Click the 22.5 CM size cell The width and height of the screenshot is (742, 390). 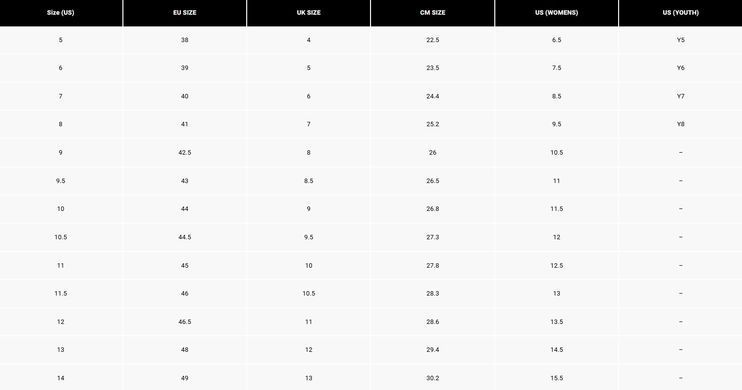(x=433, y=40)
